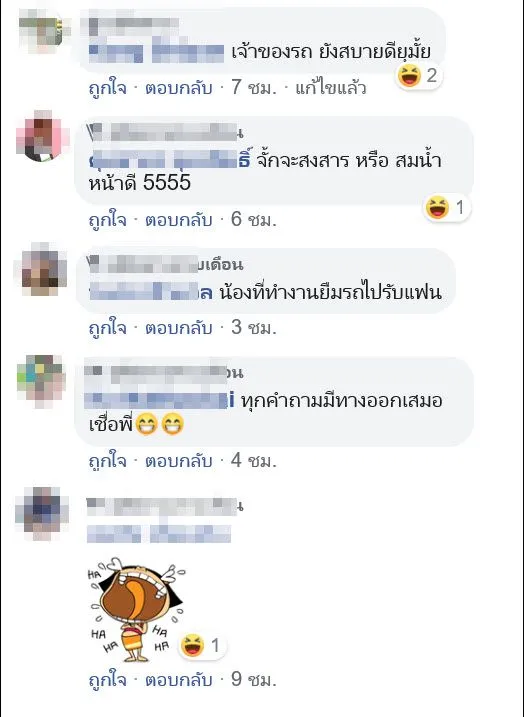Like the sticker comment posted 9 ชม. ago
The image size is (524, 717).
click(x=107, y=680)
